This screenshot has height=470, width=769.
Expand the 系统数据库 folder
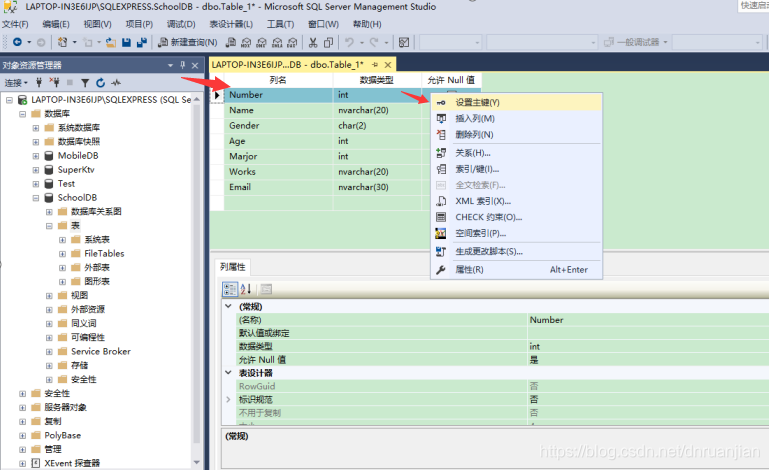pos(36,128)
